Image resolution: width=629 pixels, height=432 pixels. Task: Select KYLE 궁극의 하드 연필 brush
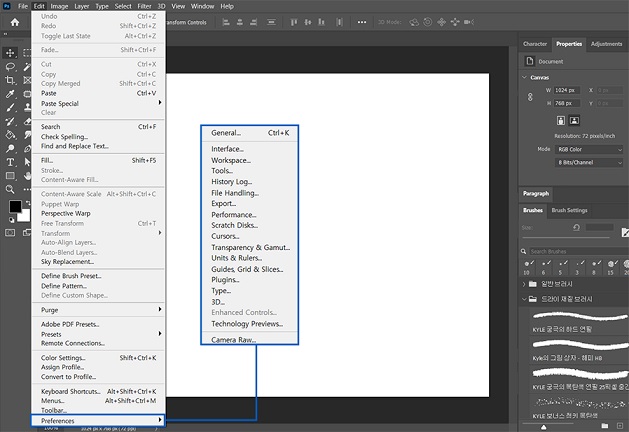pyautogui.click(x=578, y=322)
